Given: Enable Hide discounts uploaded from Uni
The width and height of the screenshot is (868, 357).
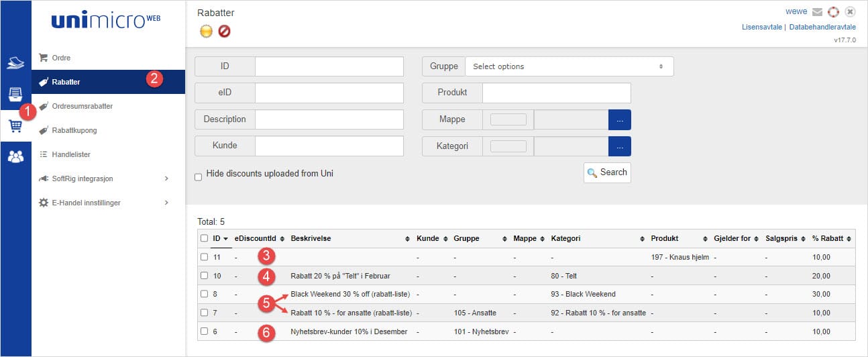Looking at the screenshot, I should point(198,177).
